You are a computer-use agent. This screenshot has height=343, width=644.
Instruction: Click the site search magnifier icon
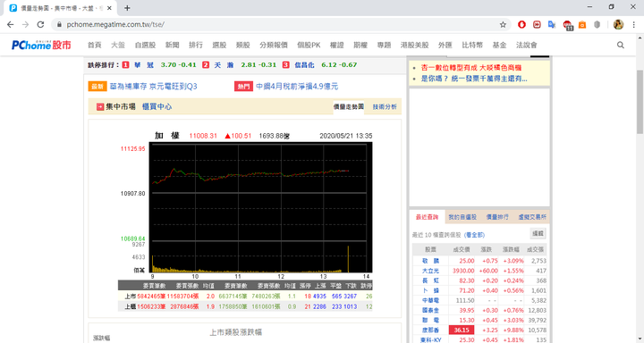coord(620,46)
